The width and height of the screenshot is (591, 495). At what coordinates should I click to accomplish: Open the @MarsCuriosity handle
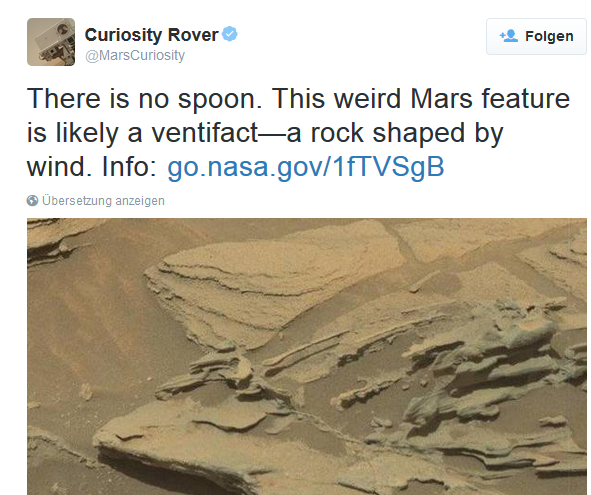135,55
